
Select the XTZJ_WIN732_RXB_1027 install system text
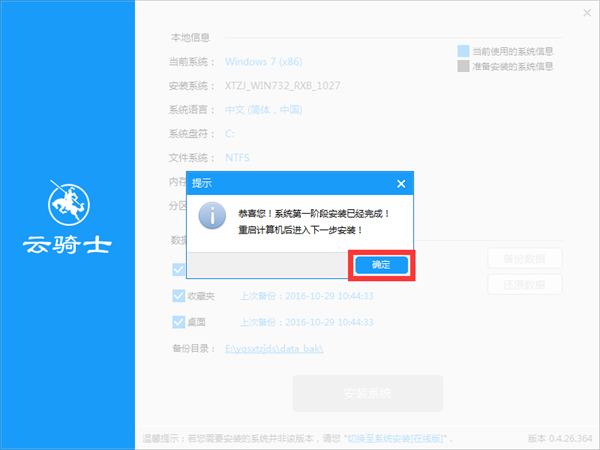(283, 86)
